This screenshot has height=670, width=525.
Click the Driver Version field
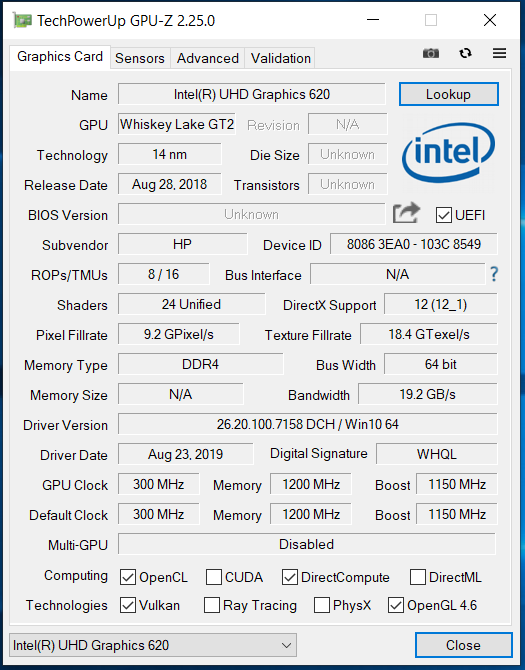[308, 424]
